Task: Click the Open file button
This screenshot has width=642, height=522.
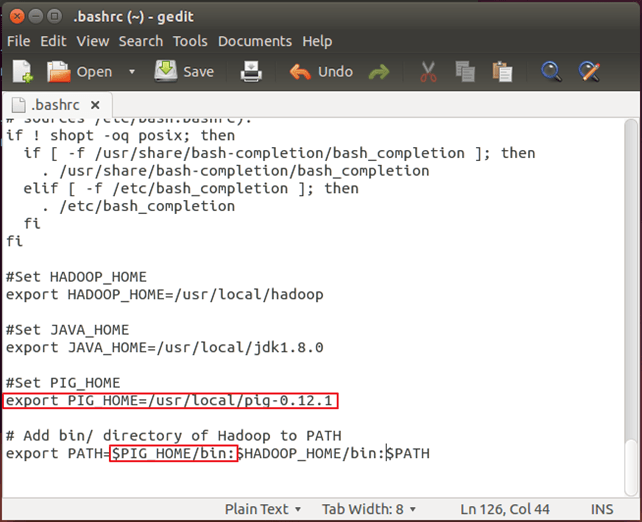Action: tap(81, 72)
